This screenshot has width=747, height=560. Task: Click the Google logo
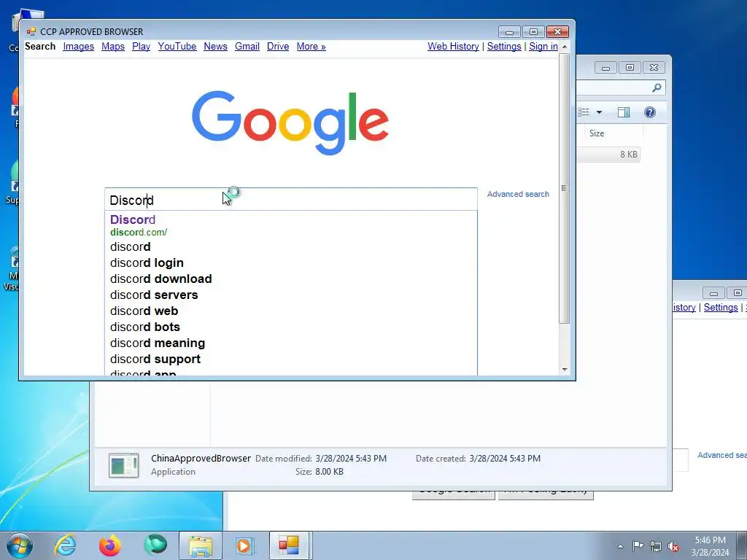coord(290,122)
